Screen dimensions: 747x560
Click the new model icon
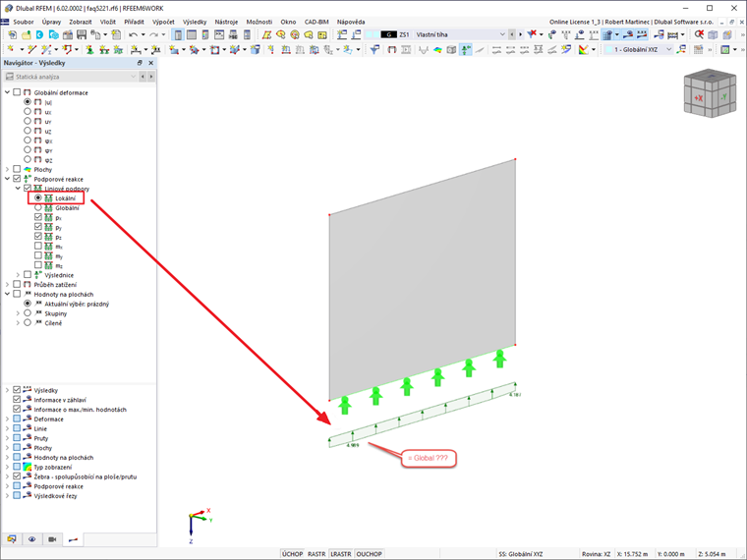point(12,34)
